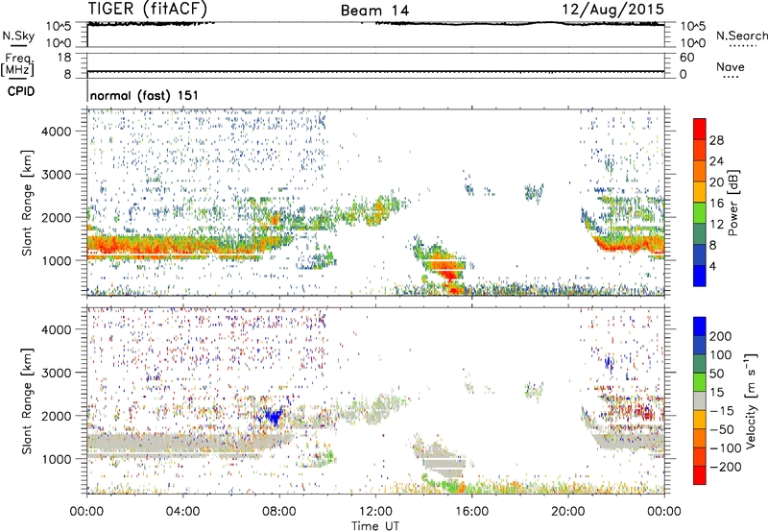768x532 pixels.
Task: Click the -15 label on Velocity colorbar
Action: click(x=722, y=410)
